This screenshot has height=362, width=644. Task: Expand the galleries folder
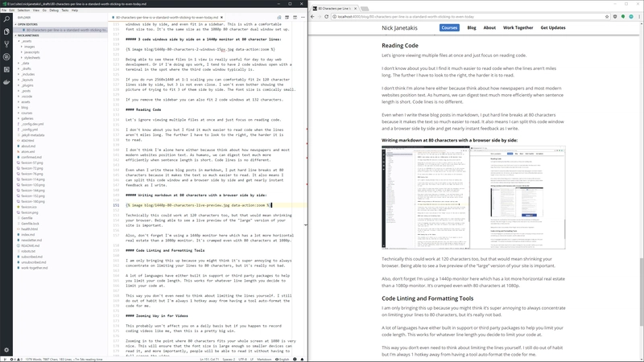point(27,118)
